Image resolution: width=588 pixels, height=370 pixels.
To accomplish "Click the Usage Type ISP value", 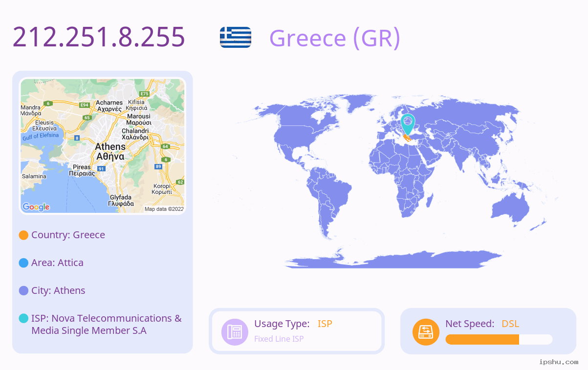I will (x=325, y=324).
